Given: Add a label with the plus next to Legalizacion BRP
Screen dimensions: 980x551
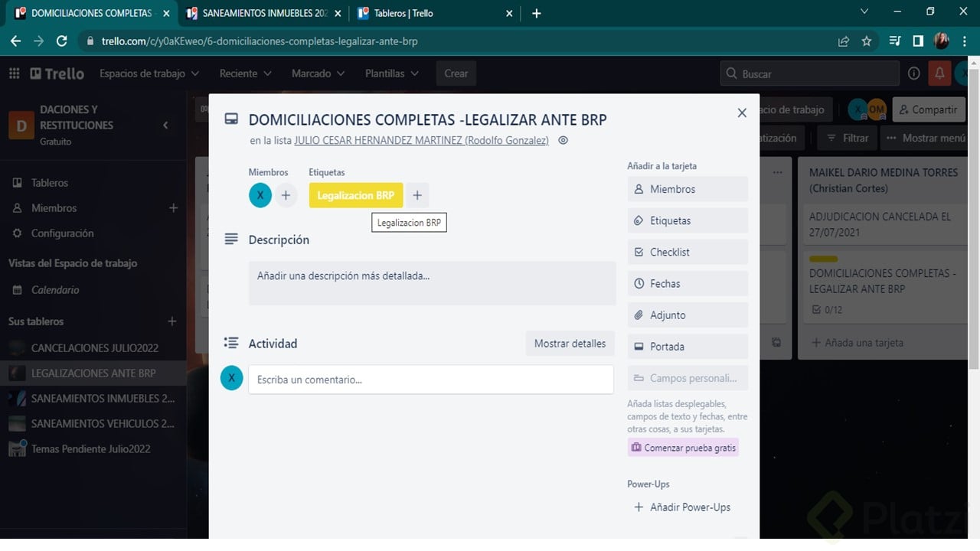Looking at the screenshot, I should 416,195.
